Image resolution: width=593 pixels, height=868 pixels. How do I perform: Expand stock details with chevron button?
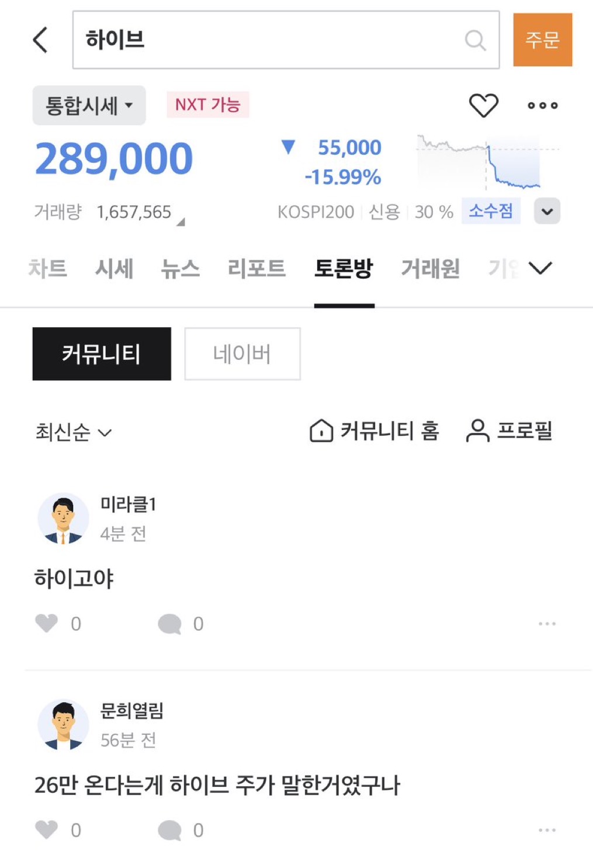point(547,211)
